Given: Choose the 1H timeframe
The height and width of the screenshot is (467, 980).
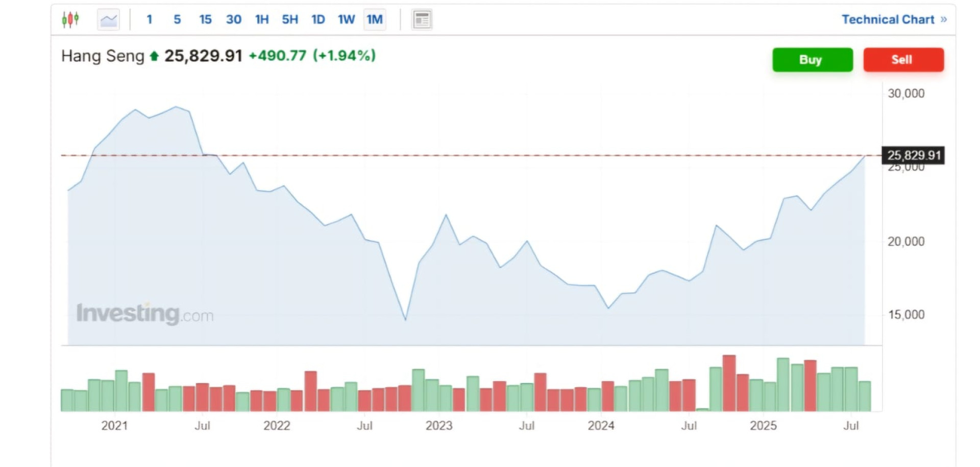Looking at the screenshot, I should point(262,19).
